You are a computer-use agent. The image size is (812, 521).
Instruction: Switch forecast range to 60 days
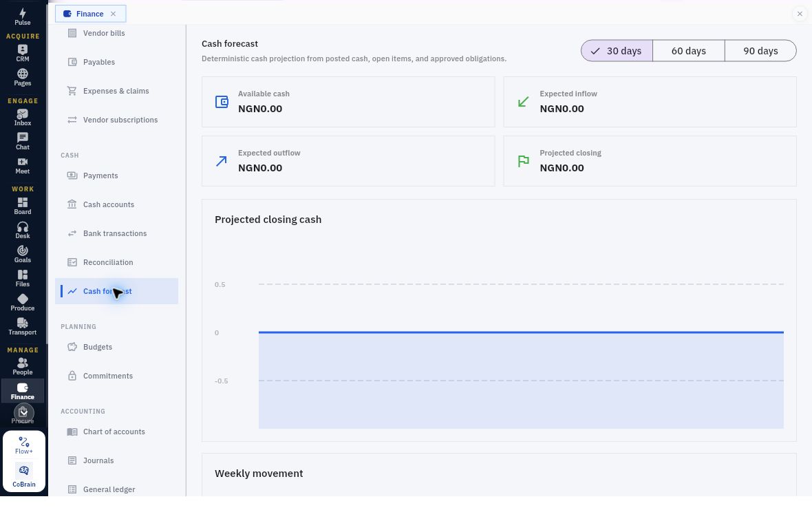click(x=688, y=51)
